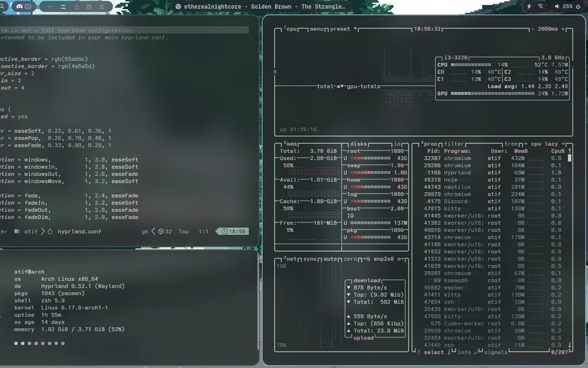
Task: Click the asterisk next to preset
Action: pyautogui.click(x=355, y=29)
